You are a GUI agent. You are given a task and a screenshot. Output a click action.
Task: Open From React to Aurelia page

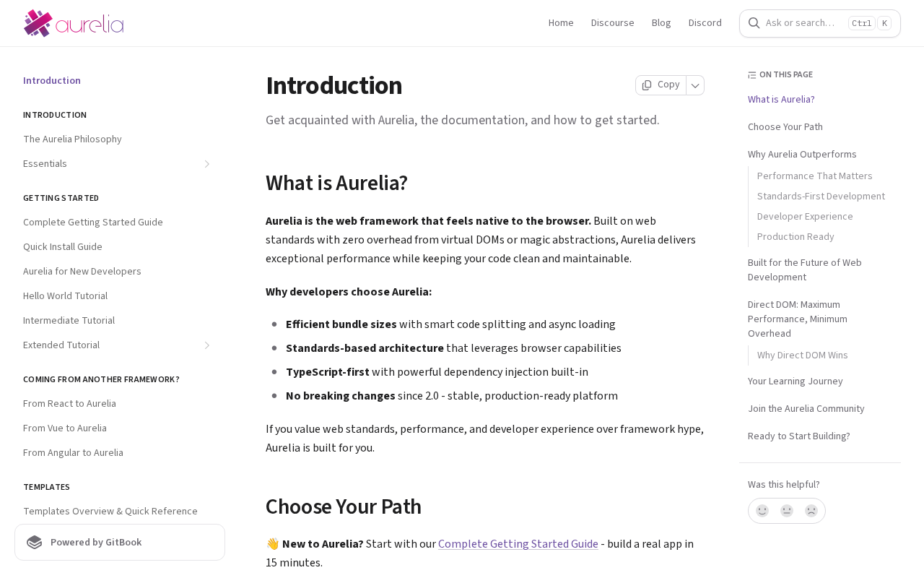[x=69, y=404]
